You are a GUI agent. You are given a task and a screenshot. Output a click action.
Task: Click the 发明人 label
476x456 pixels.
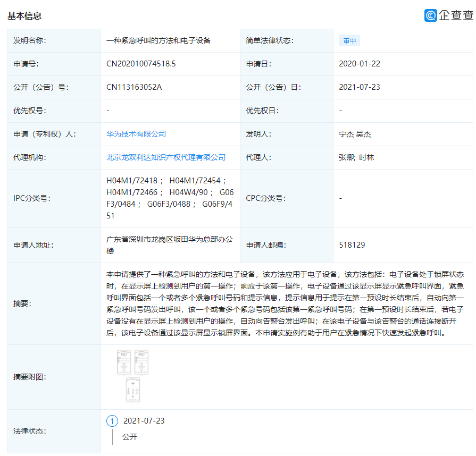coord(258,134)
